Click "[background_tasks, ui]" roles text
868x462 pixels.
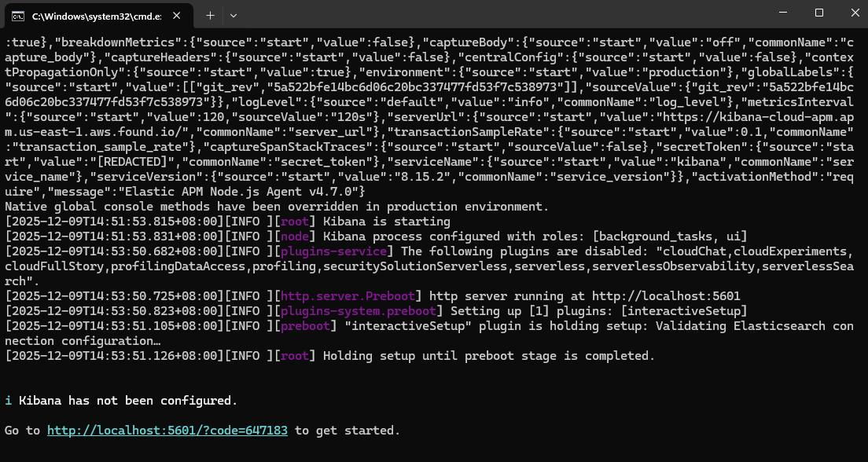[670, 236]
